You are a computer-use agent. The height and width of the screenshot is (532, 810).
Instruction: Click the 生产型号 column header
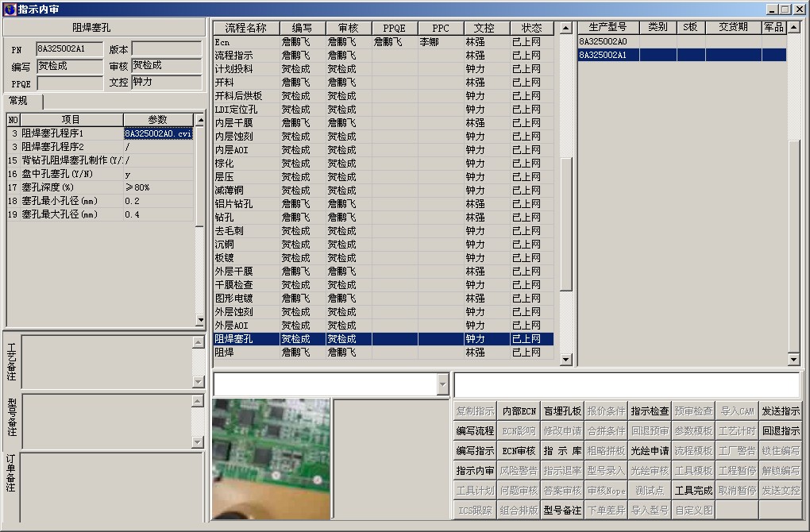608,27
